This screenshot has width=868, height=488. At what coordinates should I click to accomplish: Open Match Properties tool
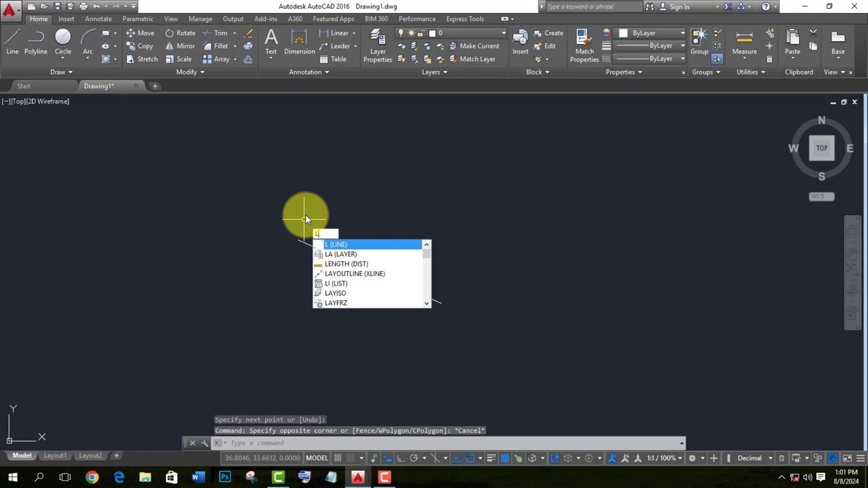click(x=584, y=46)
